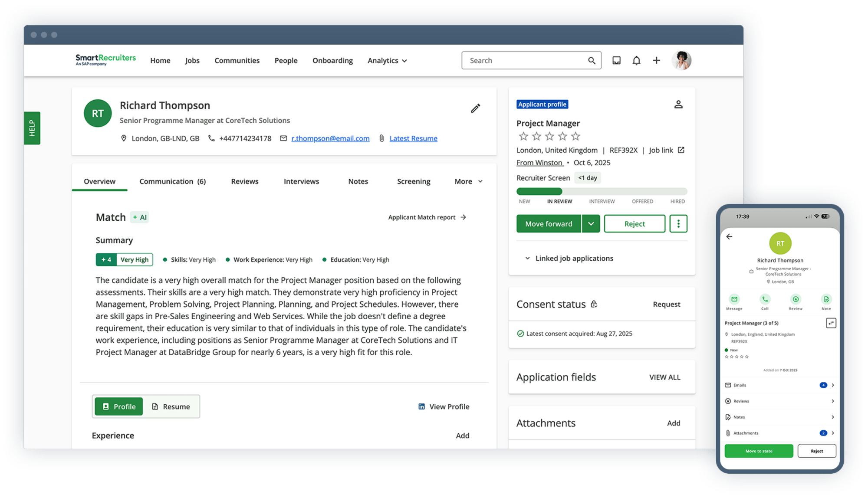The image size is (868, 498).
Task: Tap Move to state on mobile
Action: 759,451
